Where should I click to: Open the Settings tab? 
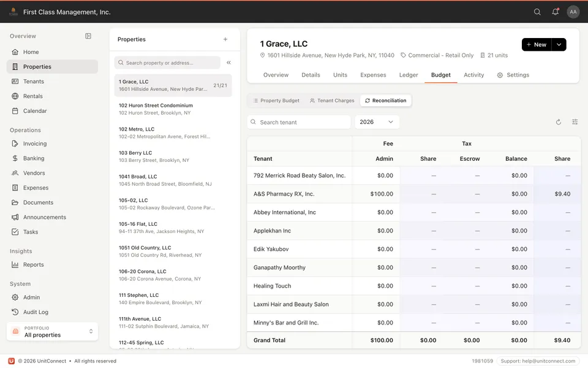[x=513, y=75]
